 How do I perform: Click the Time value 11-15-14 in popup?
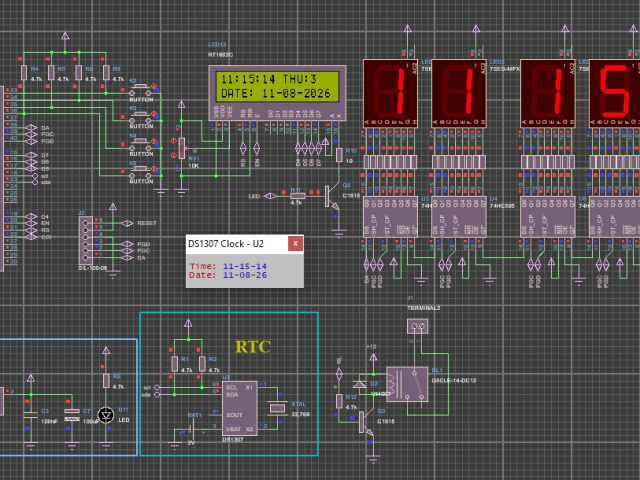tap(244, 266)
